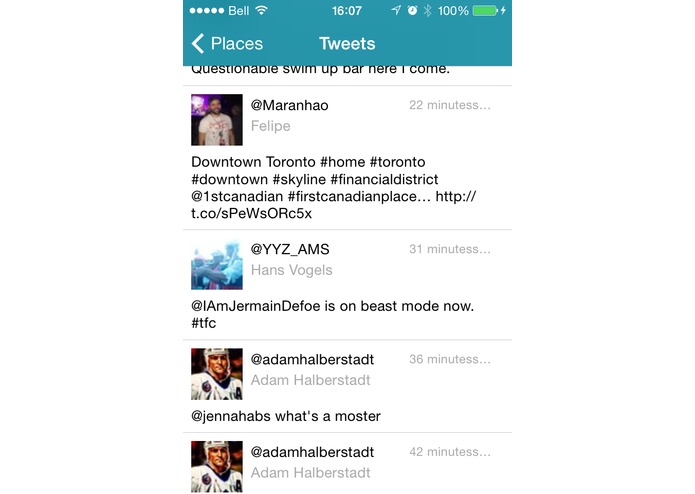Tap the Wi-Fi status icon

coord(262,10)
